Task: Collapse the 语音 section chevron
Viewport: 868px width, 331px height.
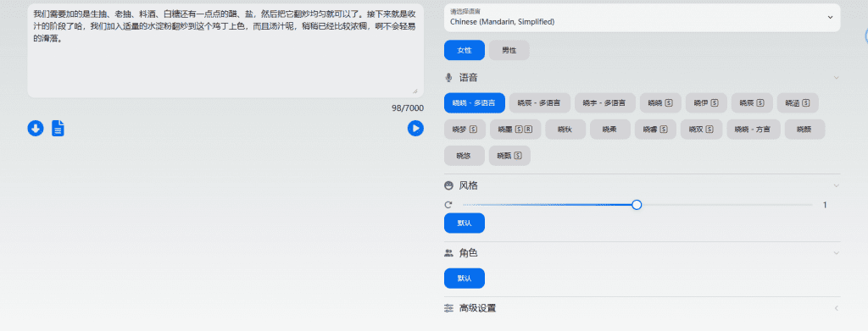Action: (836, 77)
